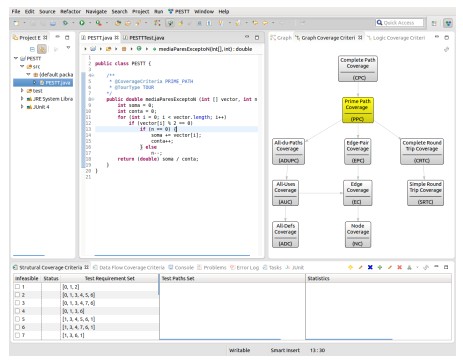Expand the JUnit 4 library node
Screen dimensions: 463x362
pyautogui.click(x=22, y=107)
